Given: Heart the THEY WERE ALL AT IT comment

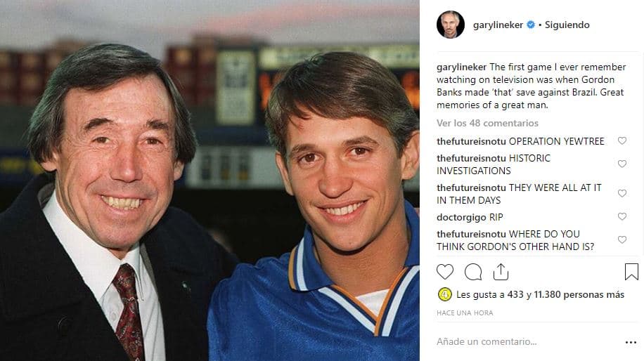Looking at the screenshot, I should pyautogui.click(x=622, y=193).
